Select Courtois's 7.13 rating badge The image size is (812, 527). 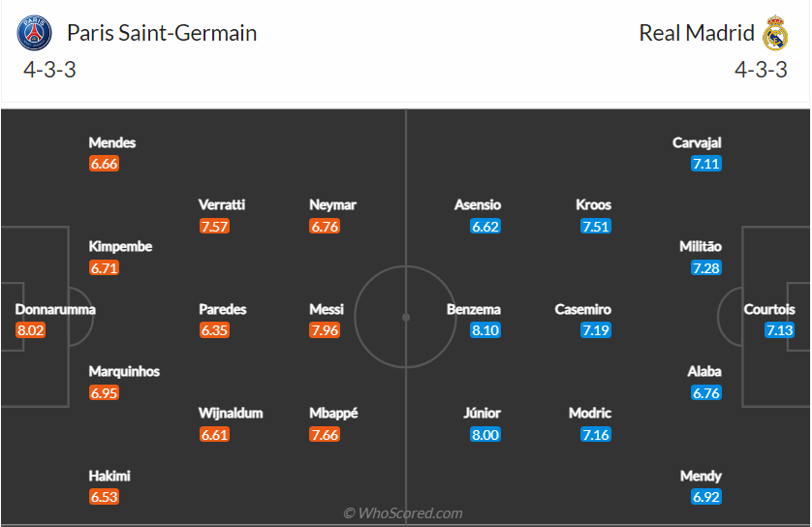click(x=779, y=330)
